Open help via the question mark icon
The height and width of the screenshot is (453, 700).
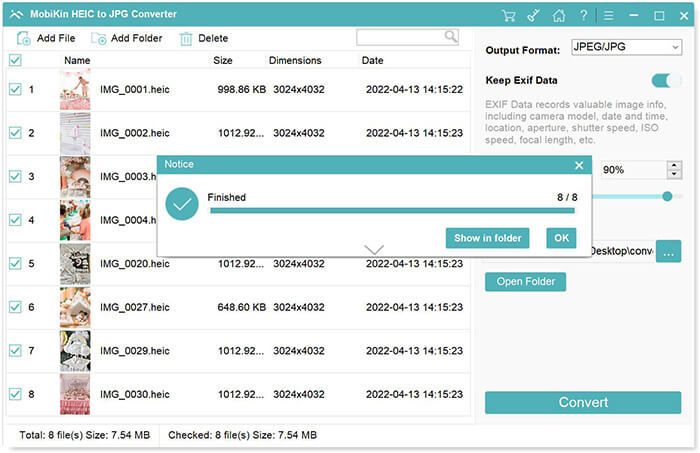click(583, 16)
